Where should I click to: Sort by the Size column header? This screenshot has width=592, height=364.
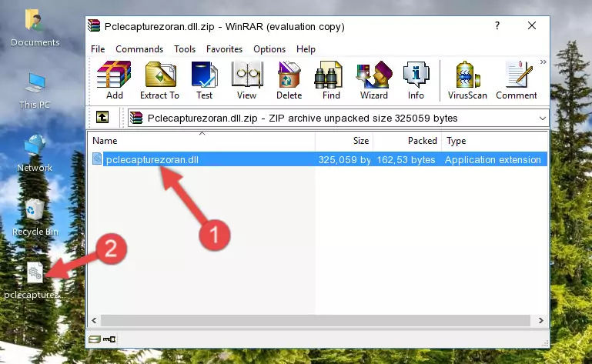(x=344, y=141)
